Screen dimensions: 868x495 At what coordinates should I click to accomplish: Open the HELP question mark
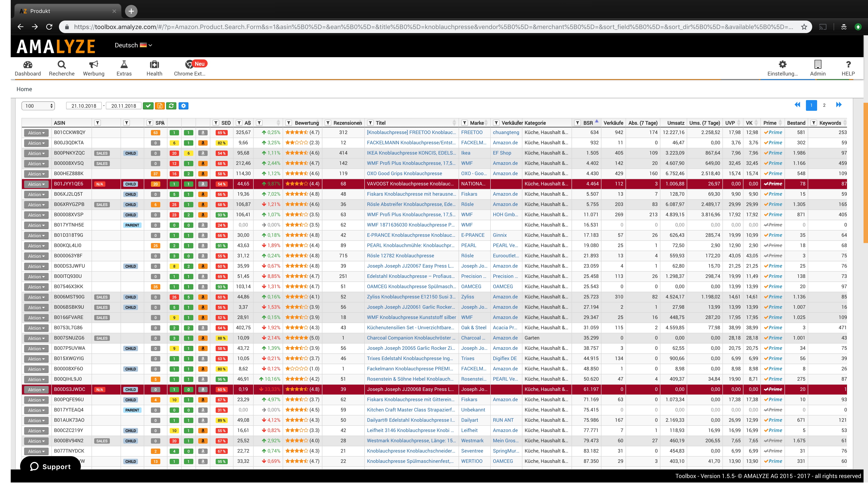[848, 68]
